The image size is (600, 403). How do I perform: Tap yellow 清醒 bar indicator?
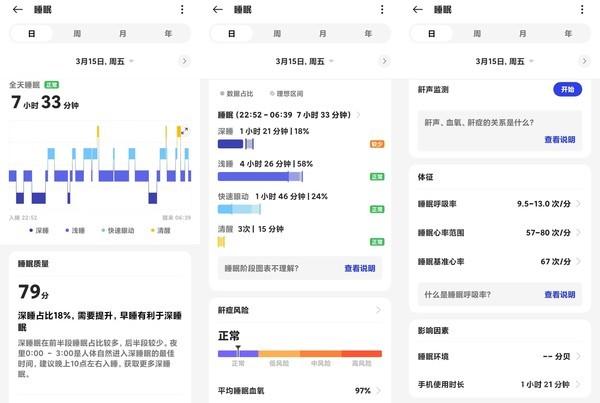click(x=221, y=242)
